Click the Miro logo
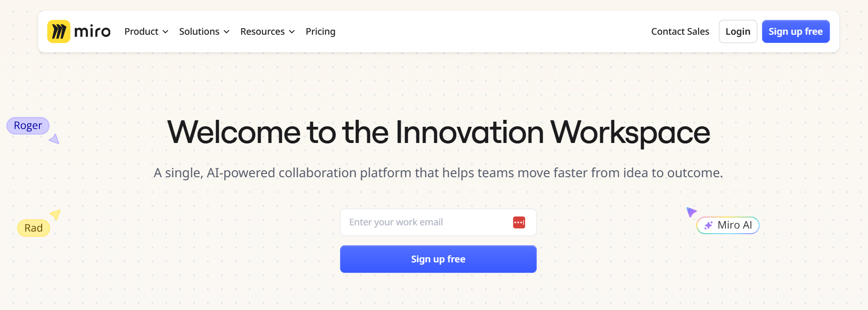868x310 pixels. 78,31
